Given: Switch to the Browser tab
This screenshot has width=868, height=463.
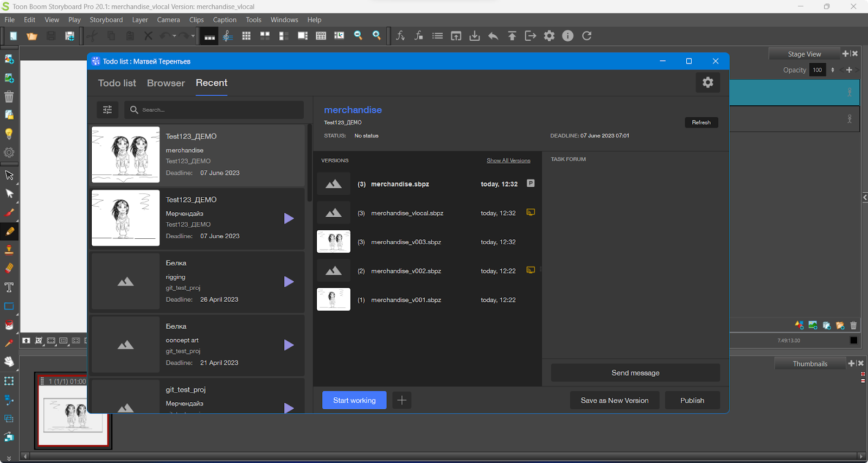Looking at the screenshot, I should (x=166, y=83).
